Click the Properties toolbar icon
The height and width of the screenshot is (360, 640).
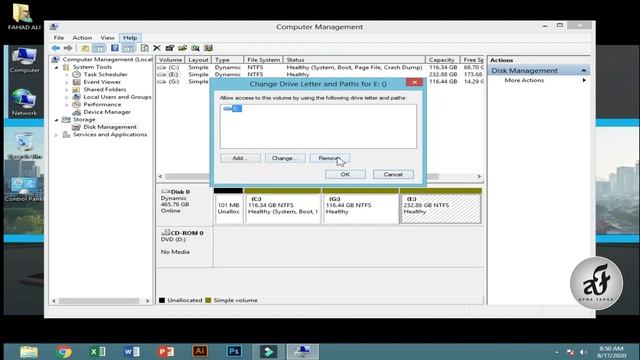coord(170,48)
